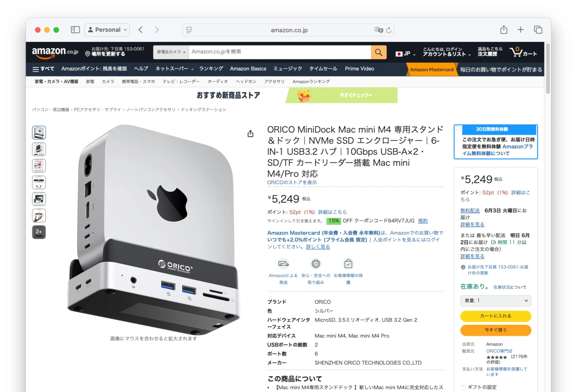The height and width of the screenshot is (392, 577).
Task: Click the page translate icon in address bar
Action: coord(378,30)
